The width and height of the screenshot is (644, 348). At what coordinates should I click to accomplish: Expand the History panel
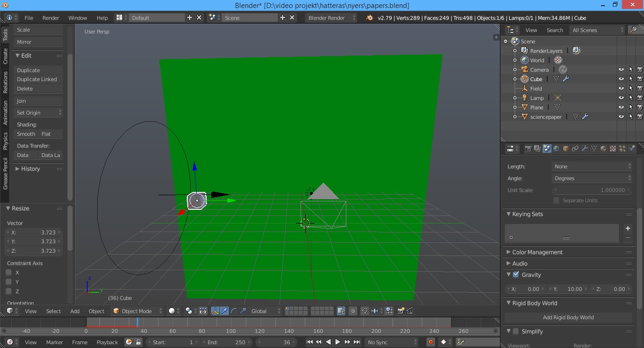(30, 168)
